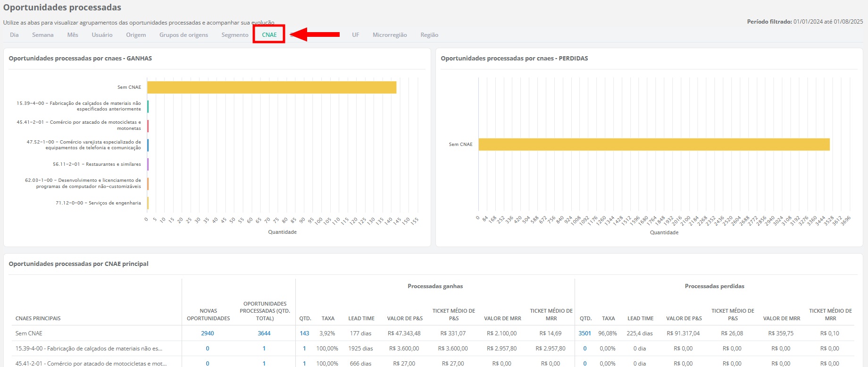Switch to the Usuário tab
868x367 pixels.
point(102,35)
